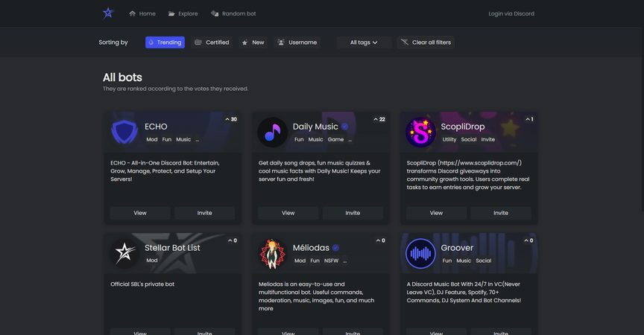Click the Stellar Bot List star avatar
Viewport: 644px width, 335px height.
click(x=124, y=253)
